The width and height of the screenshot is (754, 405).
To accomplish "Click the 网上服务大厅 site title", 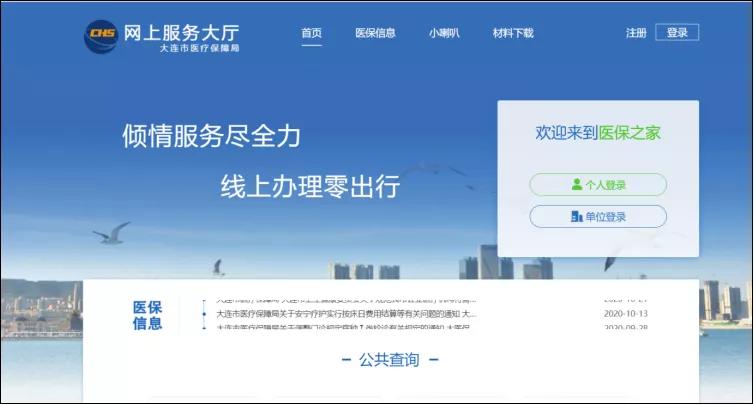I will (x=181, y=33).
